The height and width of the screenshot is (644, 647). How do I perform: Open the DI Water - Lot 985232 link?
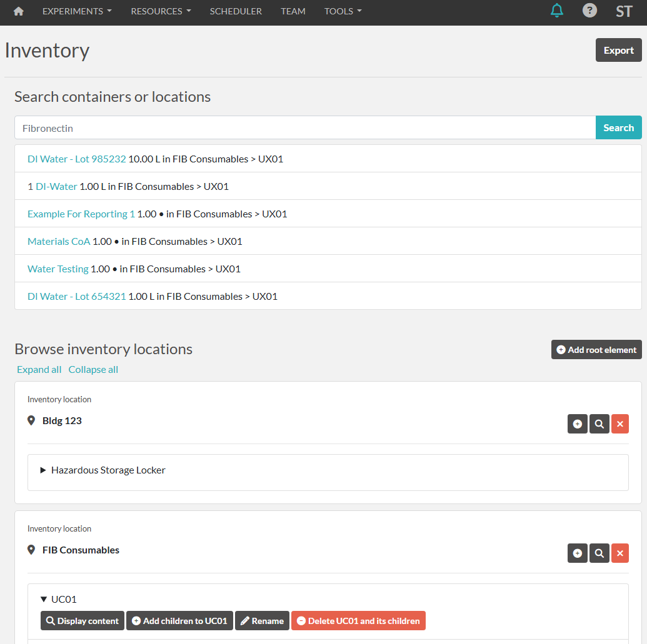click(77, 159)
